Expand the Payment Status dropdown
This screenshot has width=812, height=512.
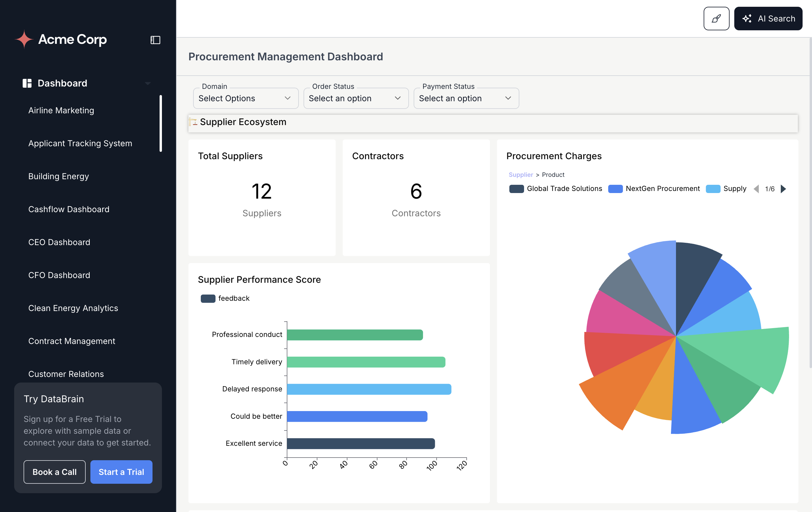(466, 98)
